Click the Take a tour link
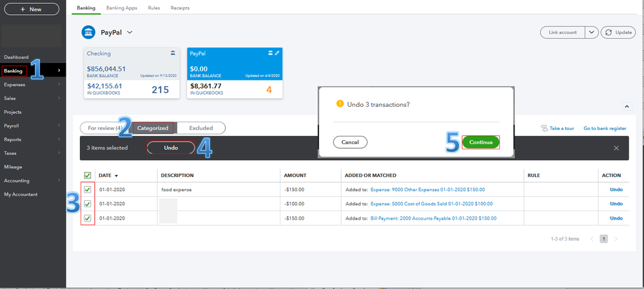The height and width of the screenshot is (289, 644). tap(558, 128)
